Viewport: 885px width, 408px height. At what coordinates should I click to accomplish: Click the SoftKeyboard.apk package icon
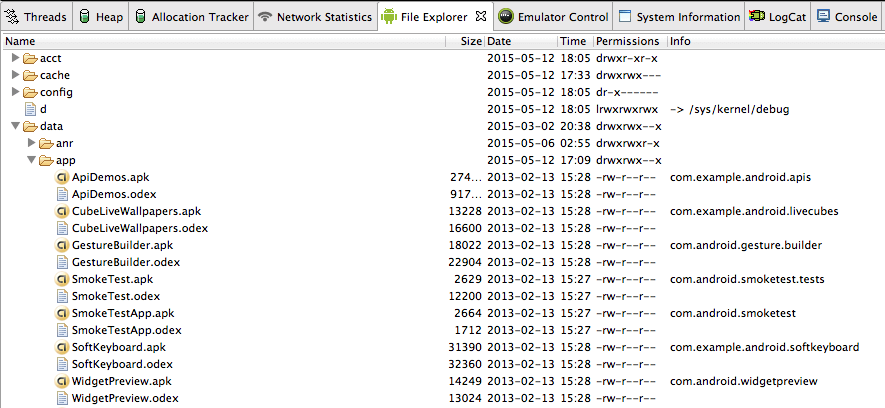pyautogui.click(x=62, y=347)
